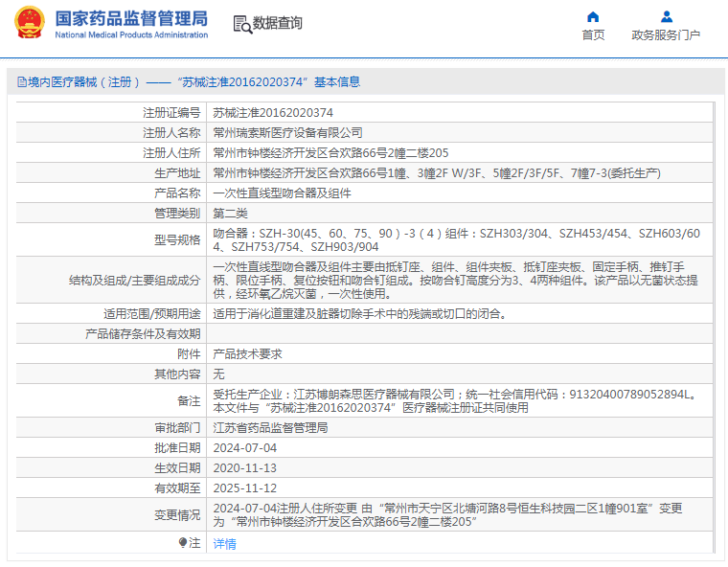Click the 其他内容 row label

click(x=177, y=374)
